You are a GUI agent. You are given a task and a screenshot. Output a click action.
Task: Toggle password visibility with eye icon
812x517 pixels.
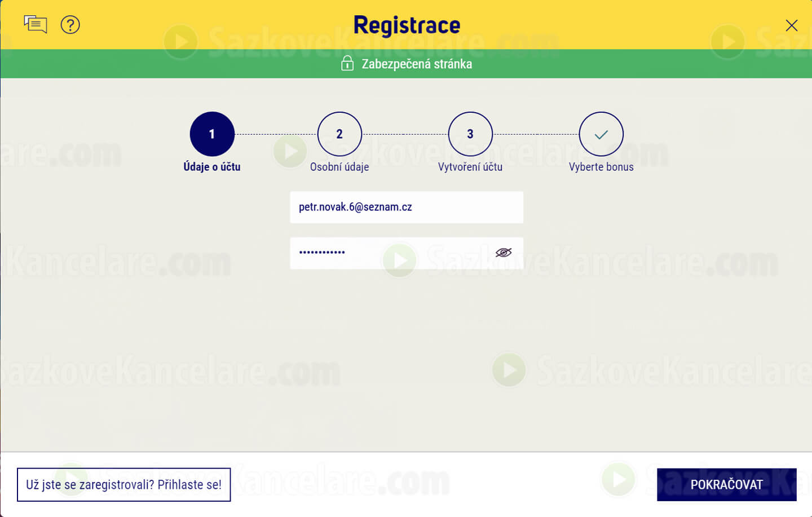pyautogui.click(x=503, y=253)
